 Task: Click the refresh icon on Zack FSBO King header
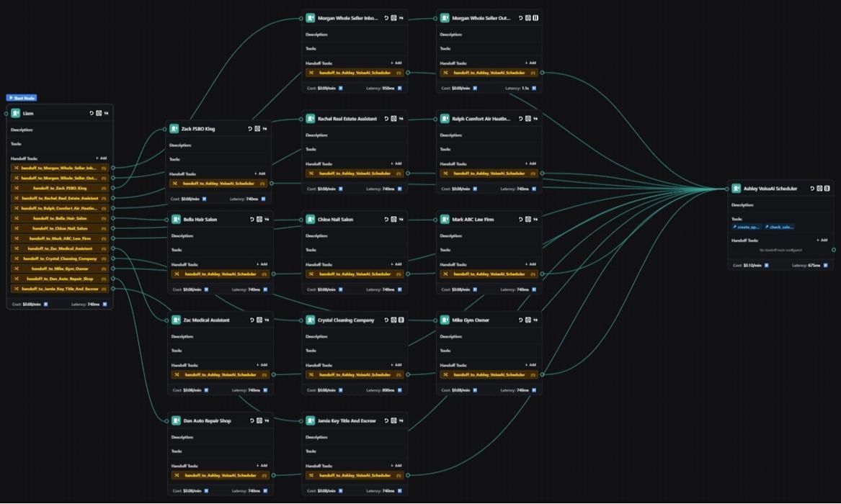pyautogui.click(x=249, y=129)
